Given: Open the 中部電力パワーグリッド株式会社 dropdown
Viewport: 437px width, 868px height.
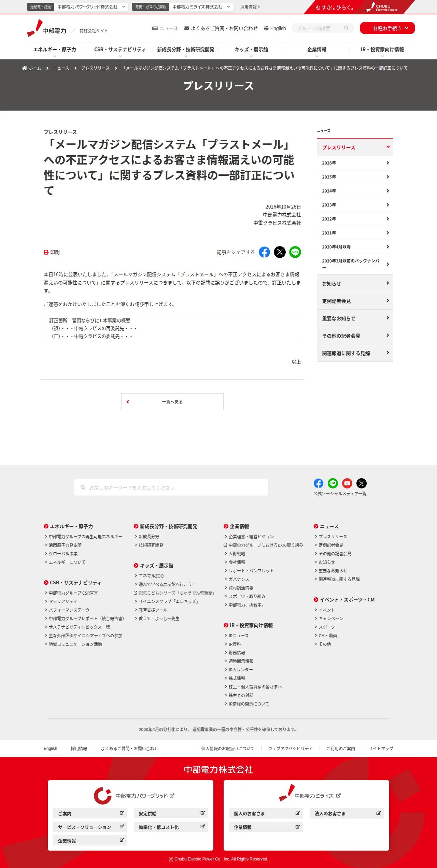Looking at the screenshot, I should (x=91, y=7).
